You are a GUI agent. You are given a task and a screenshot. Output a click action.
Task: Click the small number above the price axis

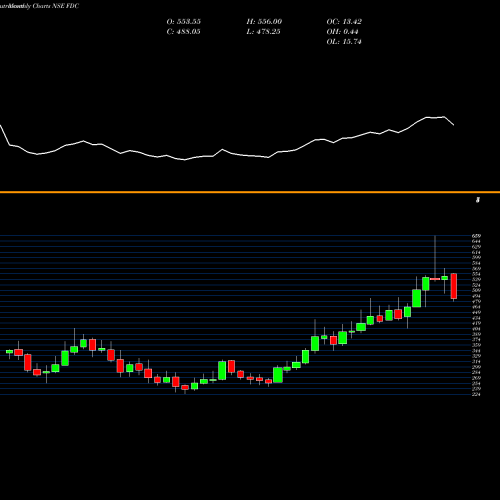point(478,200)
